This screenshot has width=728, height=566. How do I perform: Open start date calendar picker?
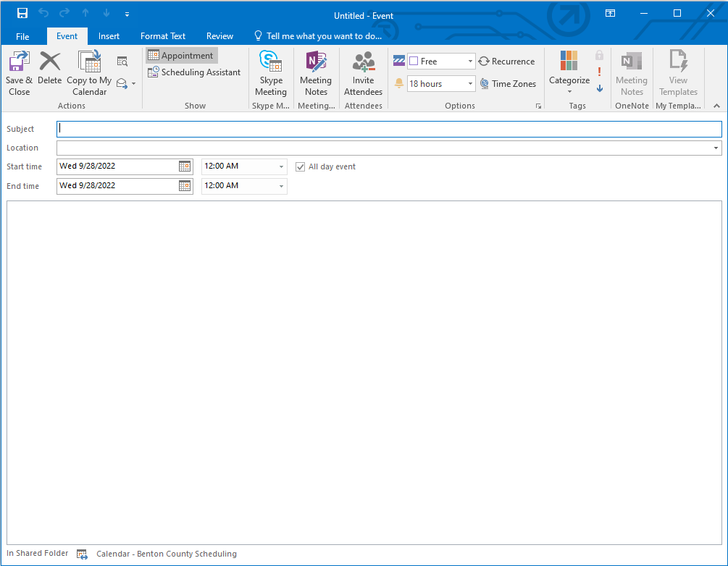[185, 166]
